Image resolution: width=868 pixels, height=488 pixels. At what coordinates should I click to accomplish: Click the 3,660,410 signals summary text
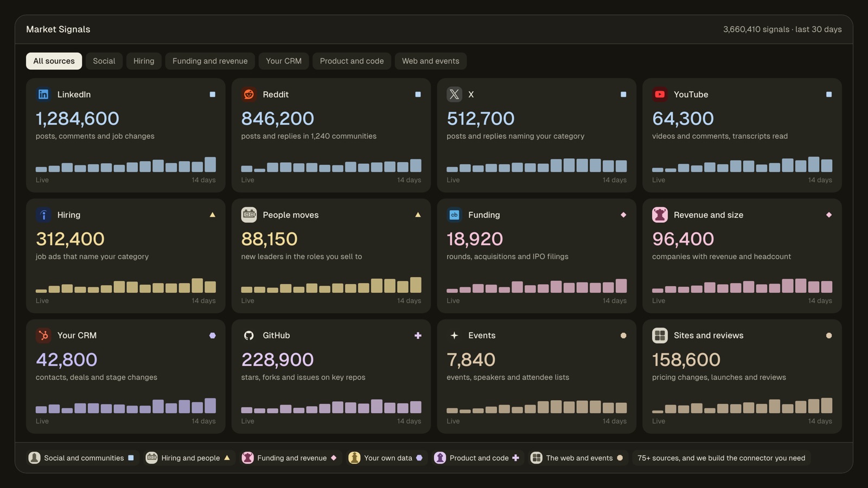(782, 29)
